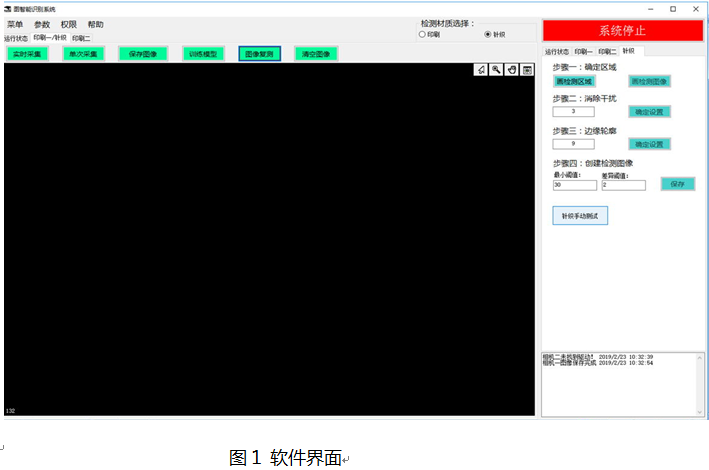Click the red 系统停止 status button

623,31
